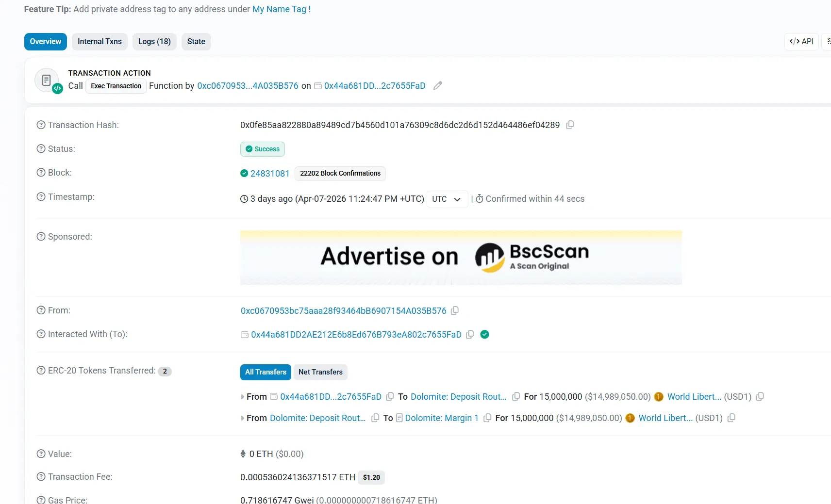Click the pencil edit icon in Transaction Action
The image size is (831, 504).
coord(438,86)
